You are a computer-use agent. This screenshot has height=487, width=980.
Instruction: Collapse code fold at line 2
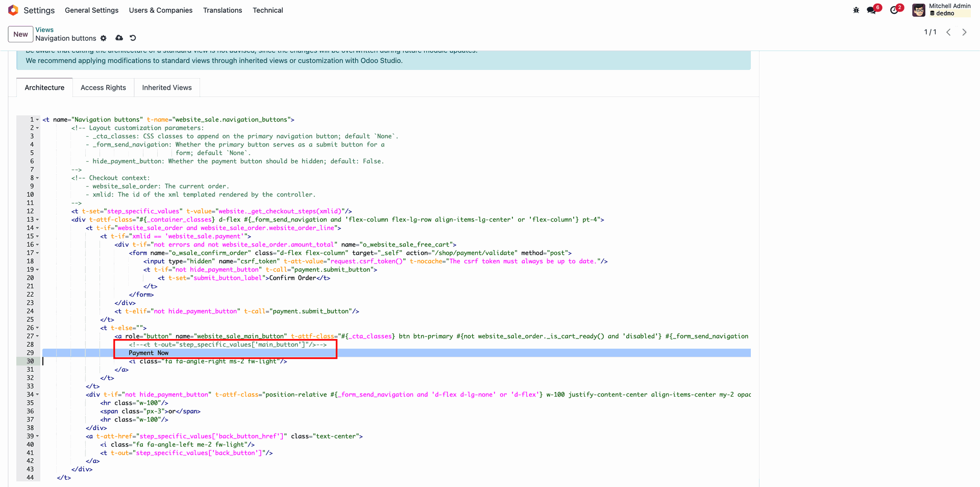click(37, 128)
